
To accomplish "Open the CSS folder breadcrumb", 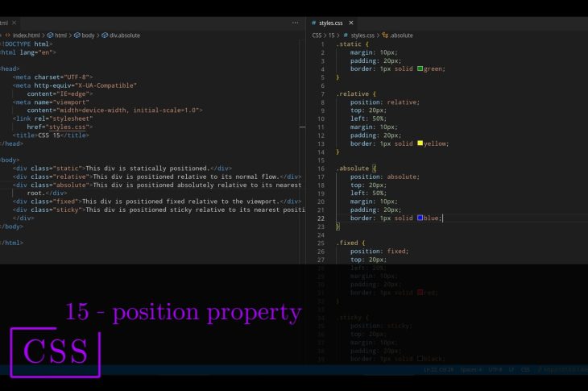I will pyautogui.click(x=317, y=35).
